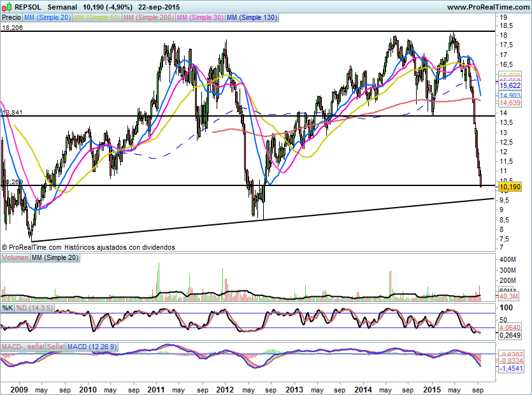Screen dimensions: 532x395
Task: Click the MM (Simple 20) blue indicator label
Action: [x=48, y=17]
